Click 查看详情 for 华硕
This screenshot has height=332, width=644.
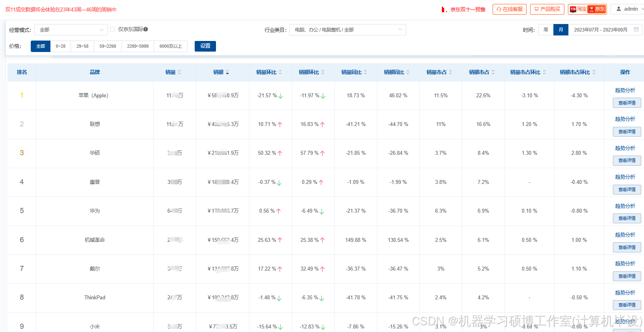627,160
